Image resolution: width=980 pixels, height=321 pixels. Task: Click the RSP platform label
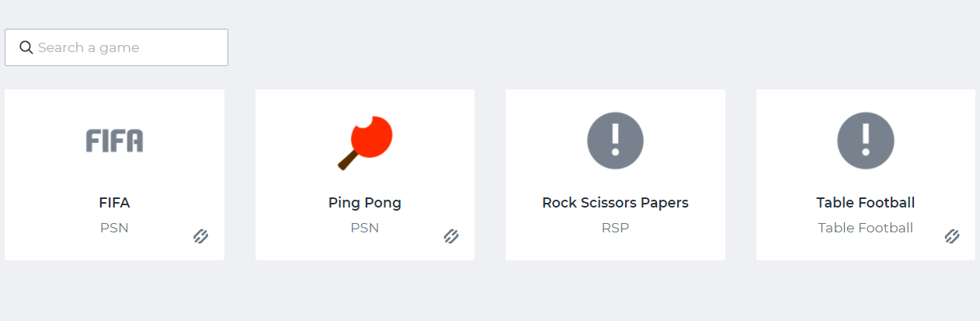coord(615,228)
